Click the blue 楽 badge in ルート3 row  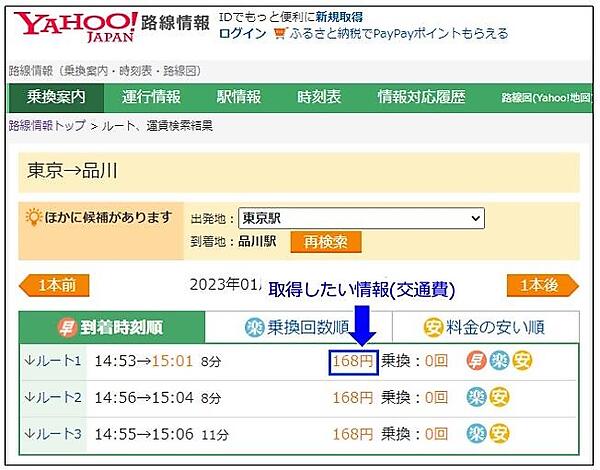[476, 434]
